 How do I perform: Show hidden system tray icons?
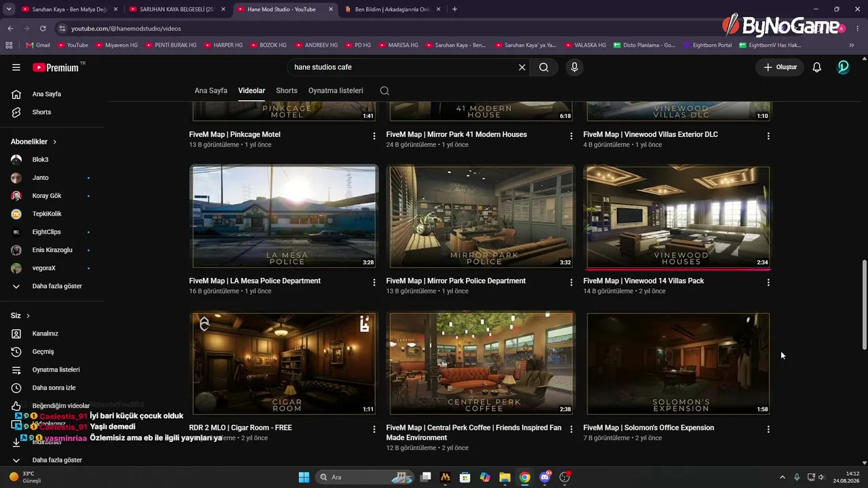coord(782,477)
